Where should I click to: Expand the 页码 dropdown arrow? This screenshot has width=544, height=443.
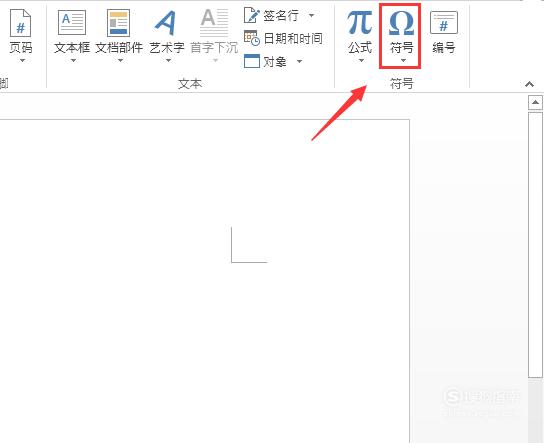coord(22,61)
